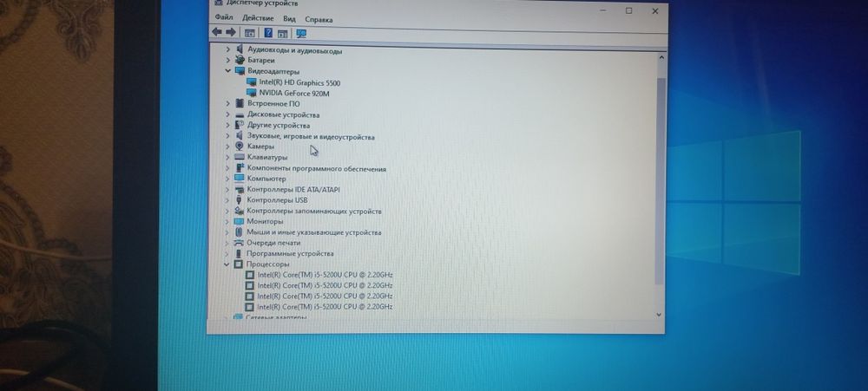Scan for hardware changes monitor icon
868x391 pixels.
click(x=301, y=35)
